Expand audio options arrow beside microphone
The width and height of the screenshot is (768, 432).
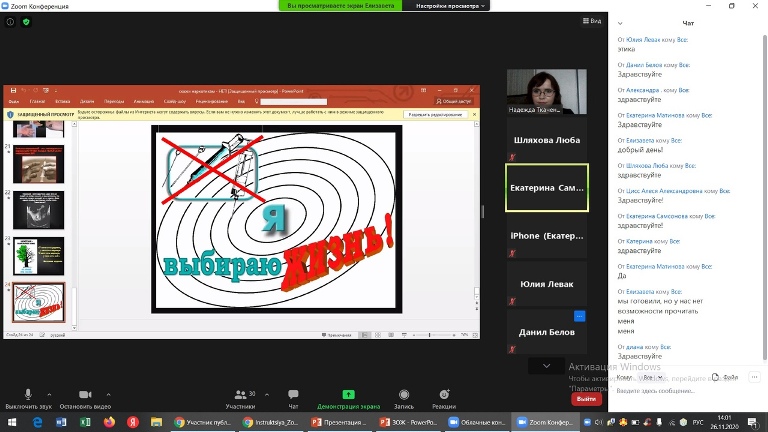pos(50,394)
